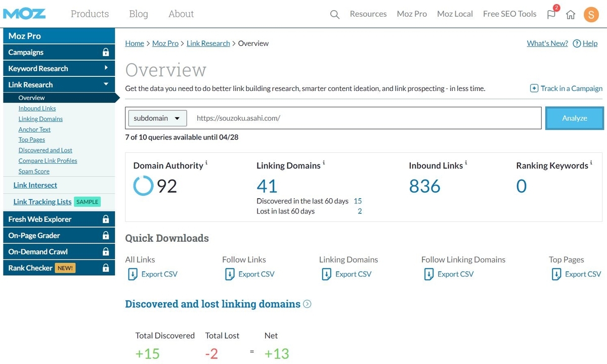Click the Analyze button
This screenshot has width=607, height=364.
click(x=575, y=118)
